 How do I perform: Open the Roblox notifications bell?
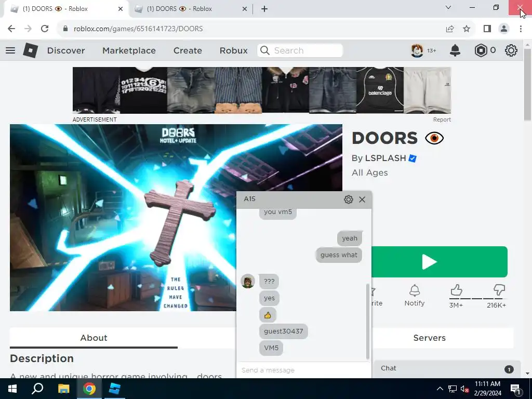tap(455, 50)
